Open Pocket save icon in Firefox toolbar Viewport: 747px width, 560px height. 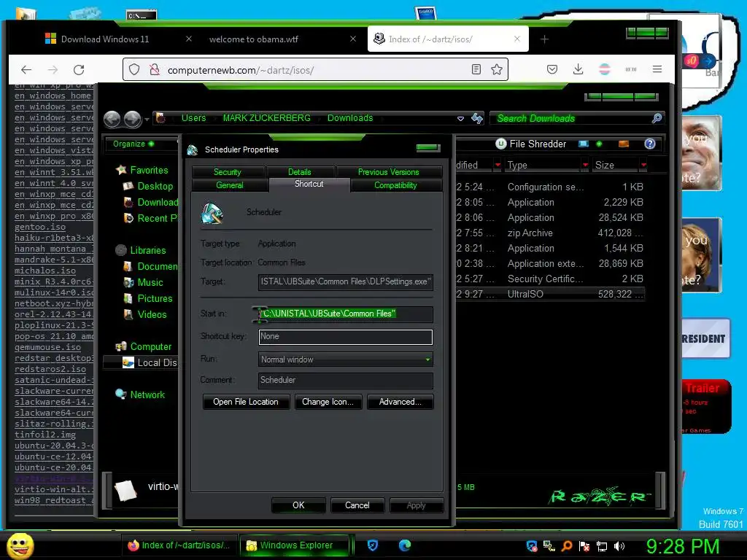click(x=552, y=69)
